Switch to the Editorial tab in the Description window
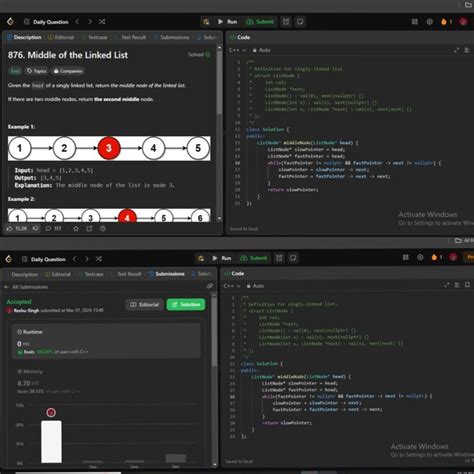Viewport: 474px width, 474px height. [x=61, y=37]
